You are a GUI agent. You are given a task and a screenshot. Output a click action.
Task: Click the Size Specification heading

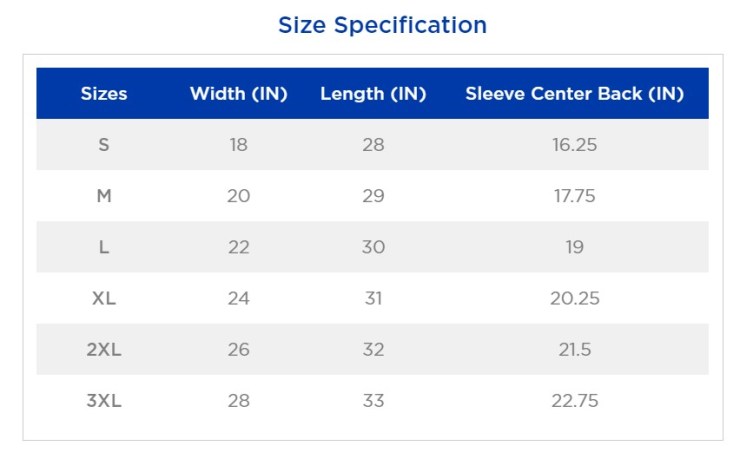(382, 25)
